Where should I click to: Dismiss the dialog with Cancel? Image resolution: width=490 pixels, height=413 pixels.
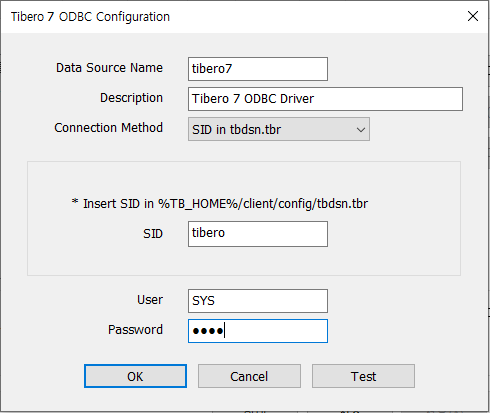[x=249, y=376]
